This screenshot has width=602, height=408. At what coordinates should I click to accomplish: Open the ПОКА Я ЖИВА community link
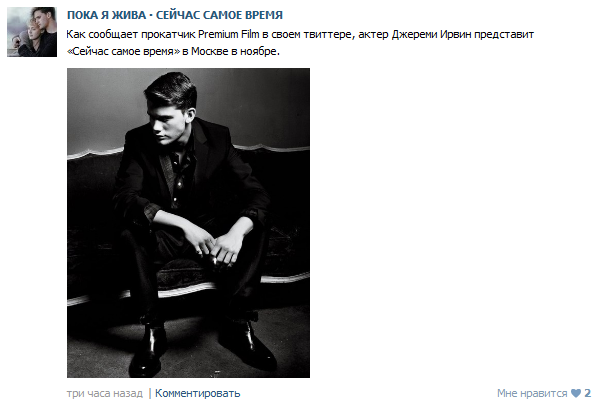click(x=106, y=15)
